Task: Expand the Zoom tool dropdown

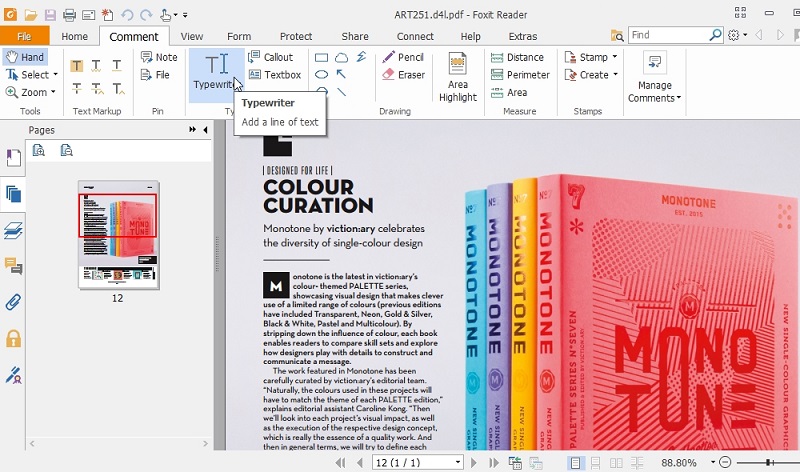Action: (53, 92)
